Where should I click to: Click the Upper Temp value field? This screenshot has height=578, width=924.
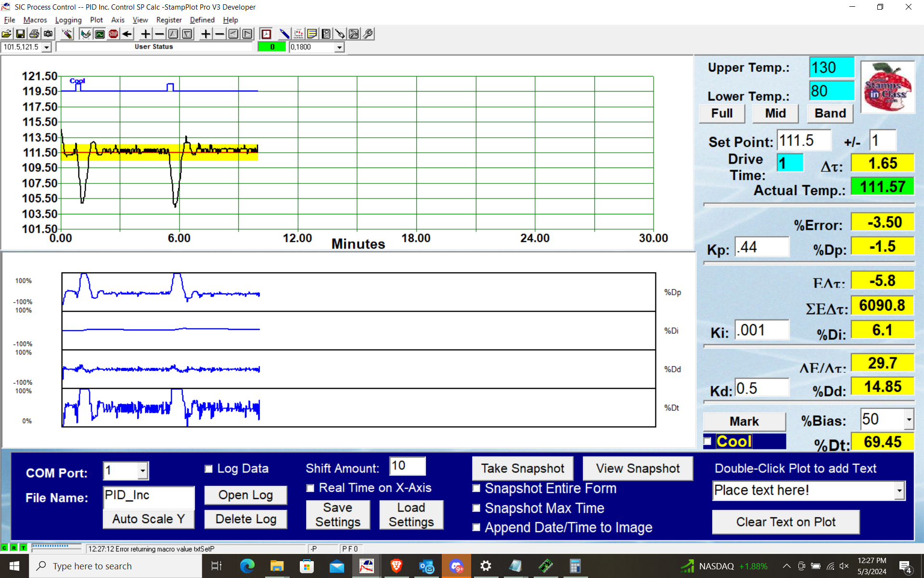[x=832, y=67]
